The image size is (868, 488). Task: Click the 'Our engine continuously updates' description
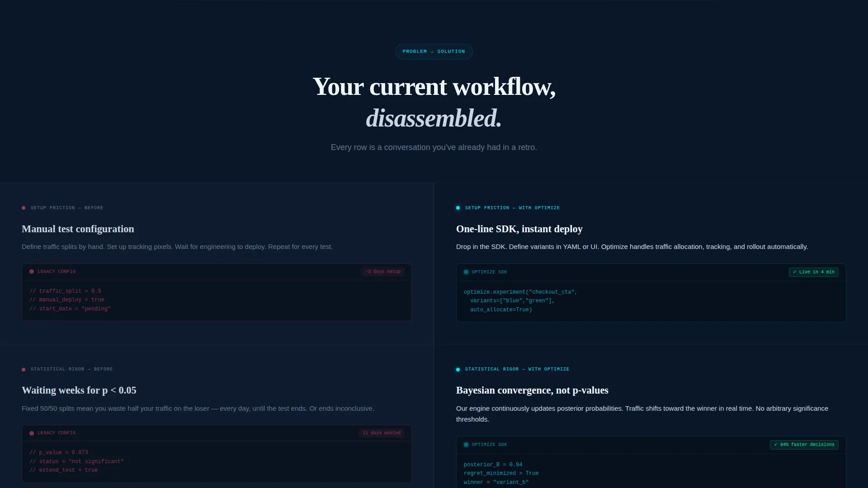pyautogui.click(x=642, y=414)
